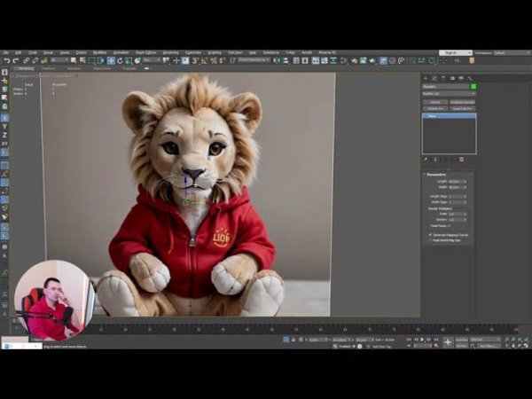532x399 pixels.
Task: Switch to the Hierarchy command panel tab
Action: coord(443,78)
